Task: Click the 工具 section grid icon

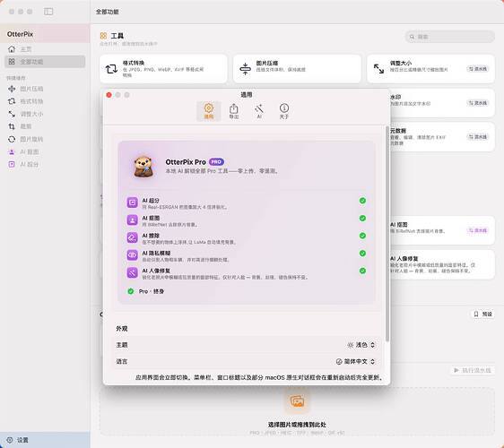Action: coord(103,36)
